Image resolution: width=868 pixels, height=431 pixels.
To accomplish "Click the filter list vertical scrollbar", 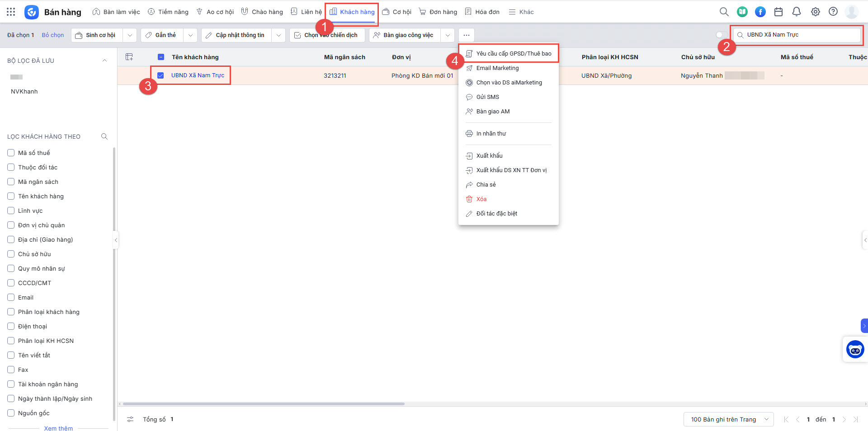I will [x=114, y=285].
